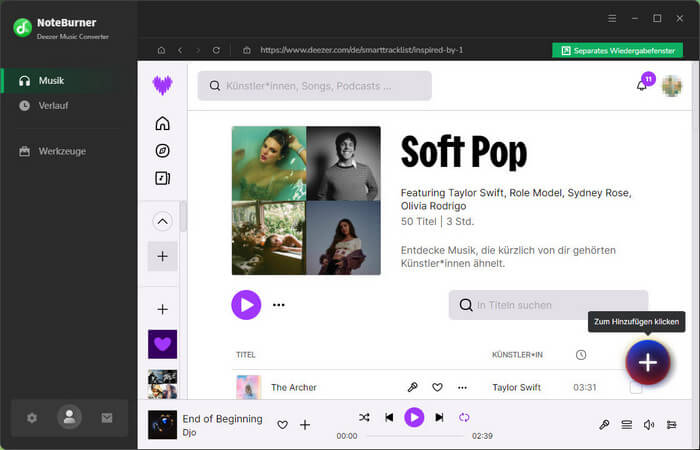Tick The Archer row checkbox
The height and width of the screenshot is (450, 700).
coord(636,388)
